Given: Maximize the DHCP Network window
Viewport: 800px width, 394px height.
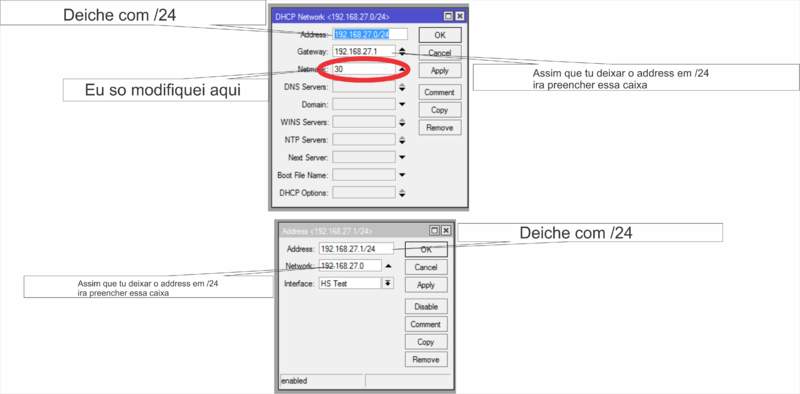Looking at the screenshot, I should pyautogui.click(x=448, y=16).
